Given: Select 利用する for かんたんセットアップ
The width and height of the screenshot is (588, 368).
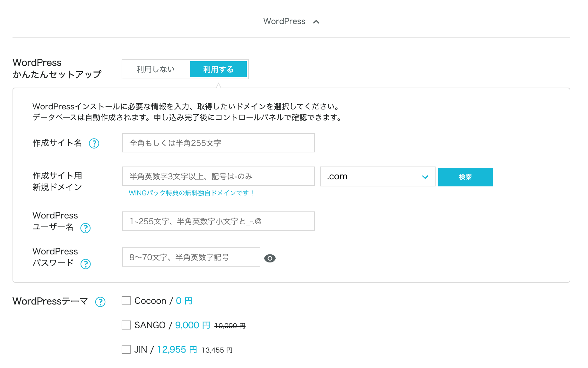Looking at the screenshot, I should (x=218, y=69).
